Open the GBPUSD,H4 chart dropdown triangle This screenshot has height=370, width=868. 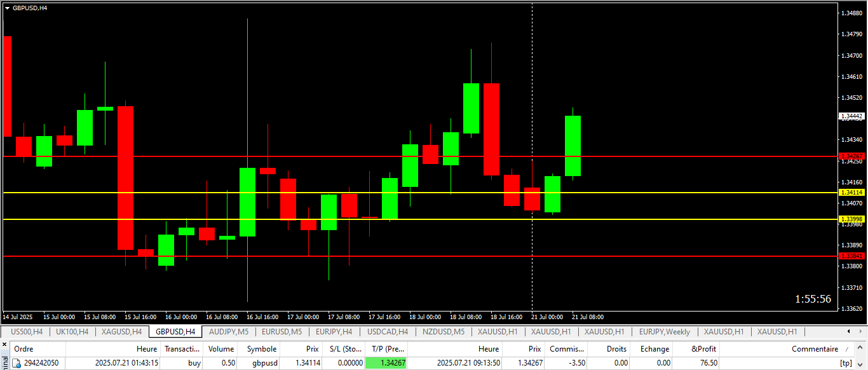click(x=7, y=8)
